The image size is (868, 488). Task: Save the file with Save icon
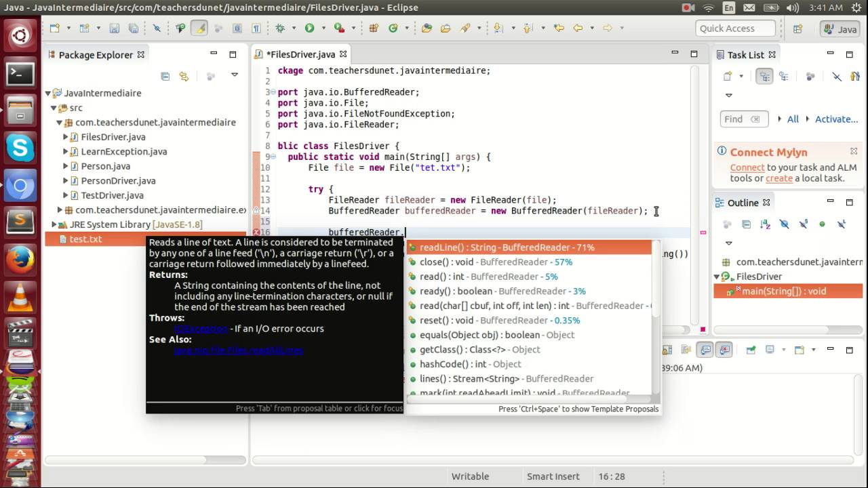pyautogui.click(x=114, y=28)
